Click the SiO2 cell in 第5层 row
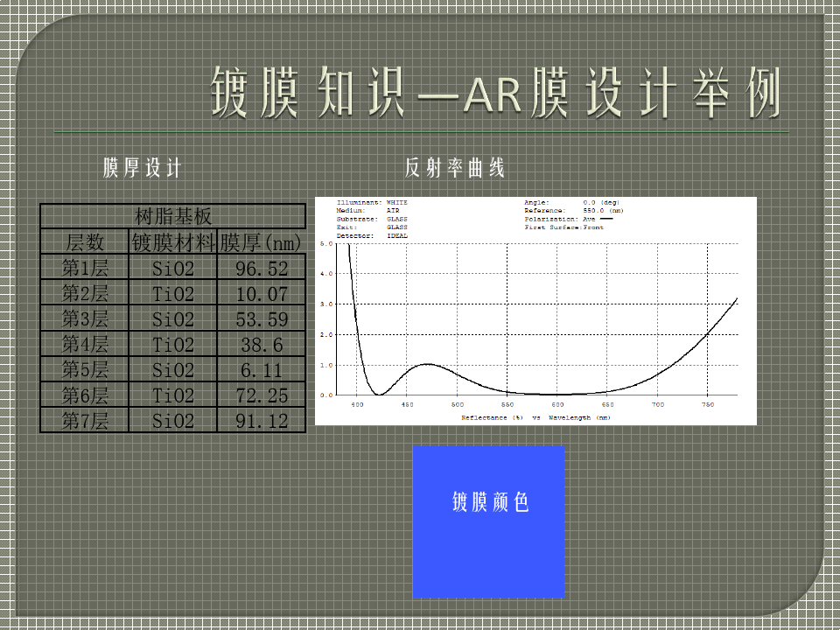The image size is (840, 630). [173, 369]
